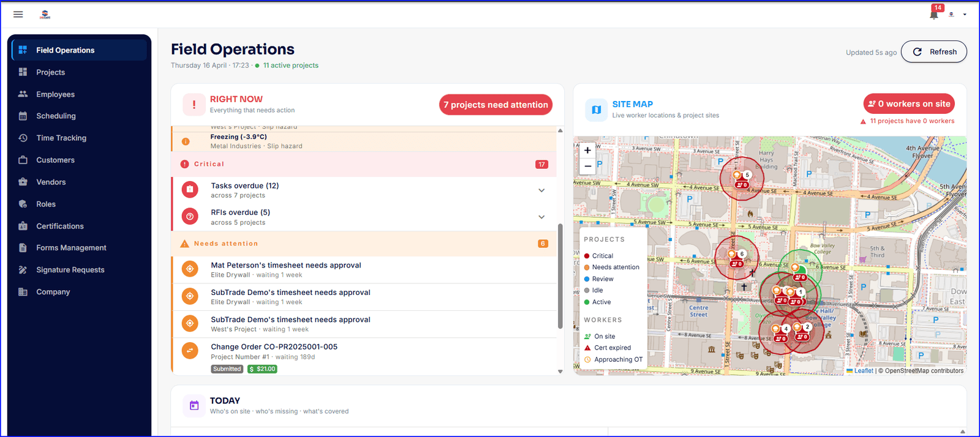Click scroll up arrow in Right Now list
This screenshot has width=980, height=437.
560,130
